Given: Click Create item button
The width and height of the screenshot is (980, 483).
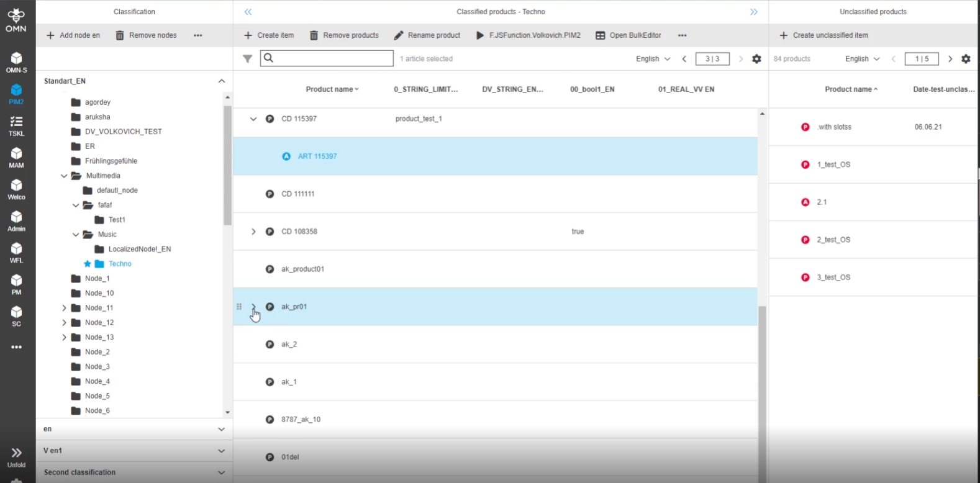Looking at the screenshot, I should pos(269,35).
